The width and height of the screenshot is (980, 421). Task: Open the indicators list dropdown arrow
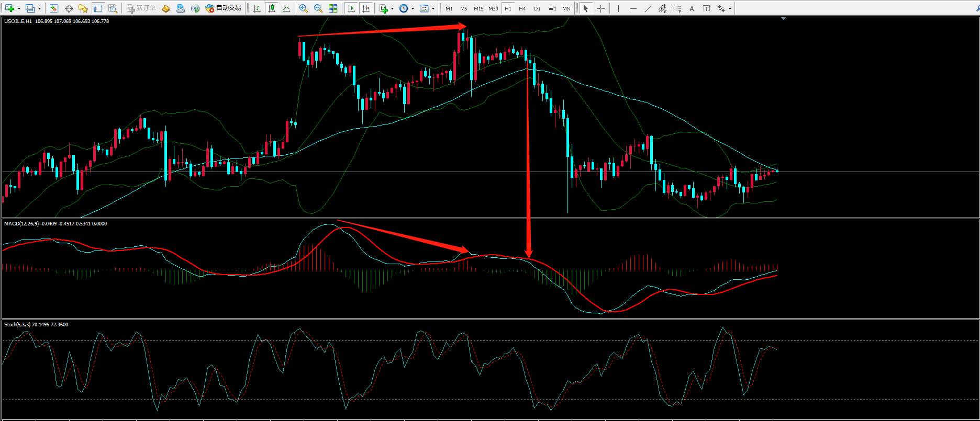[x=392, y=8]
